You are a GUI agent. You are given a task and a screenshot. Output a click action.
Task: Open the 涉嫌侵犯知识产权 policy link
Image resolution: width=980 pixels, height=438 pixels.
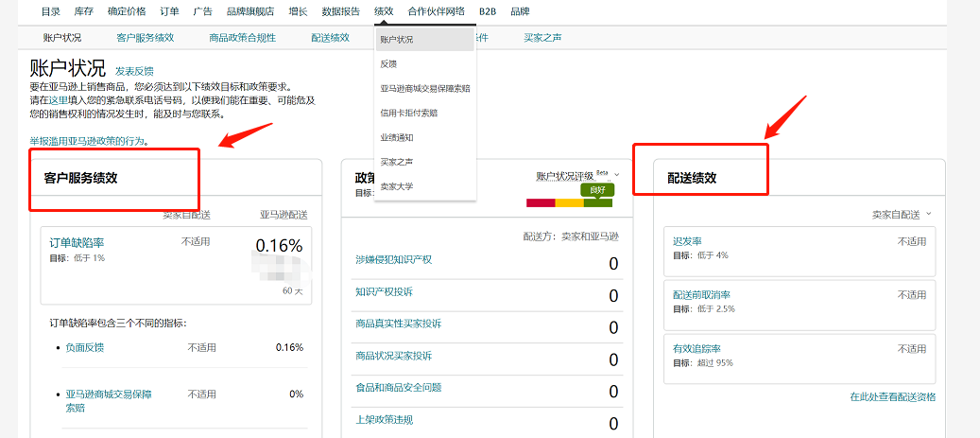point(392,259)
